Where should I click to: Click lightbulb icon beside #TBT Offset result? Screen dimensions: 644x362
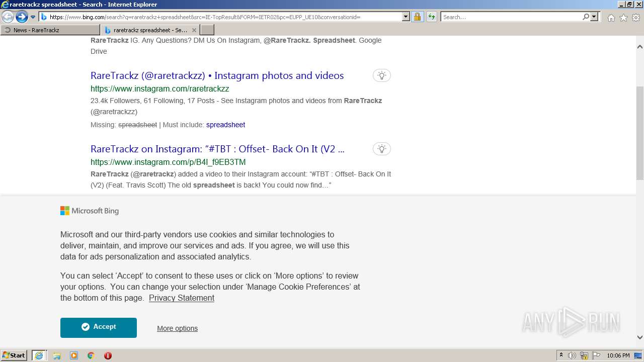[x=382, y=149]
